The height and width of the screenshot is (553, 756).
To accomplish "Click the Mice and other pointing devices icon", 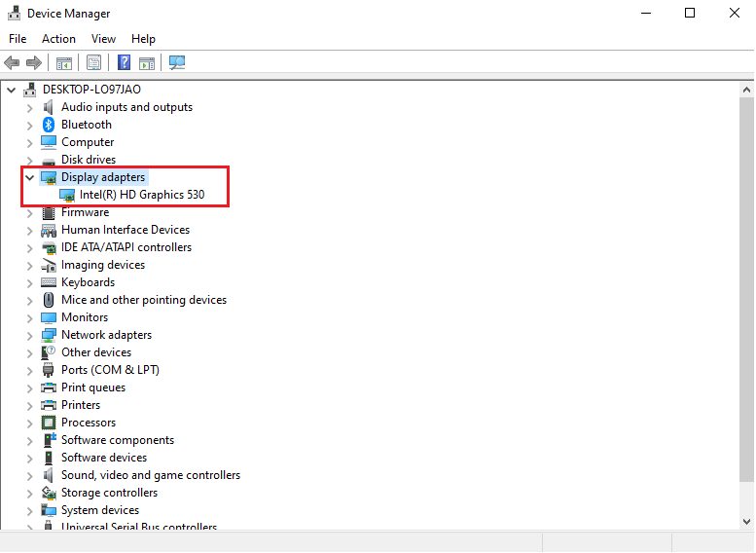I will point(49,300).
